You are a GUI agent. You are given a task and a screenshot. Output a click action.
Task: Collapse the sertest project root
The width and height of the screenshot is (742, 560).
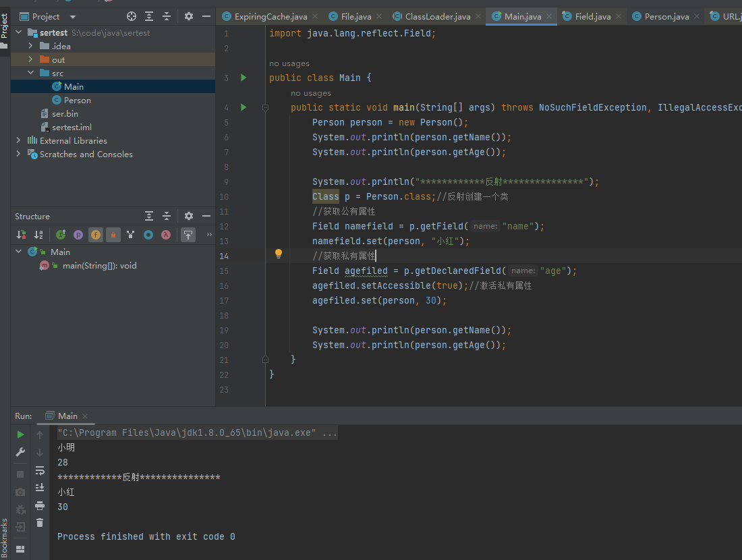(x=19, y=32)
